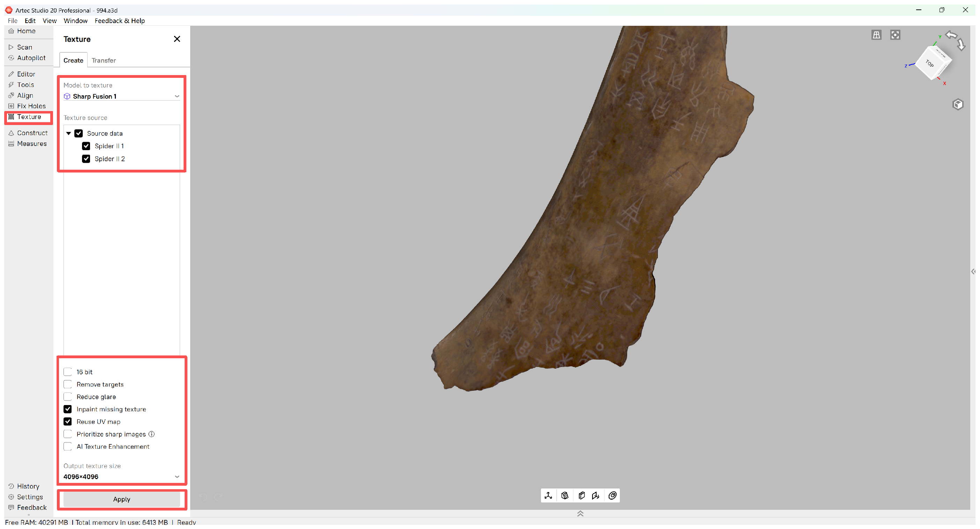The height and width of the screenshot is (529, 980).
Task: Uncheck the Spider II 1 checkbox
Action: pyautogui.click(x=86, y=146)
